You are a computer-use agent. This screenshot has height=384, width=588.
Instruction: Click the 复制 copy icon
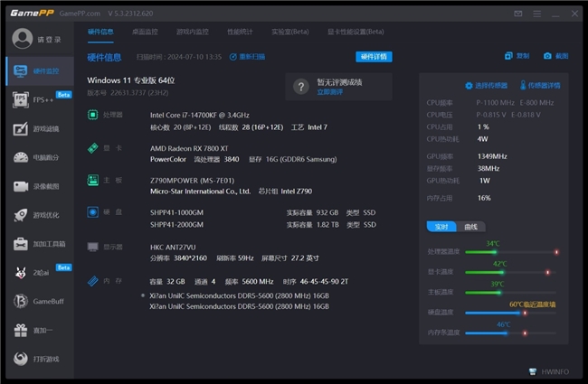(x=508, y=56)
